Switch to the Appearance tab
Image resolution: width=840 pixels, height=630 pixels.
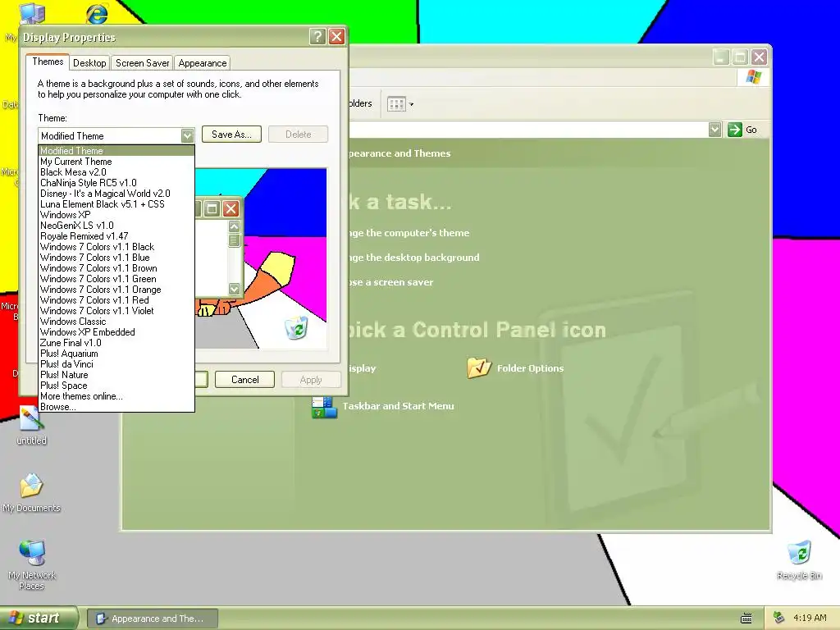point(203,63)
